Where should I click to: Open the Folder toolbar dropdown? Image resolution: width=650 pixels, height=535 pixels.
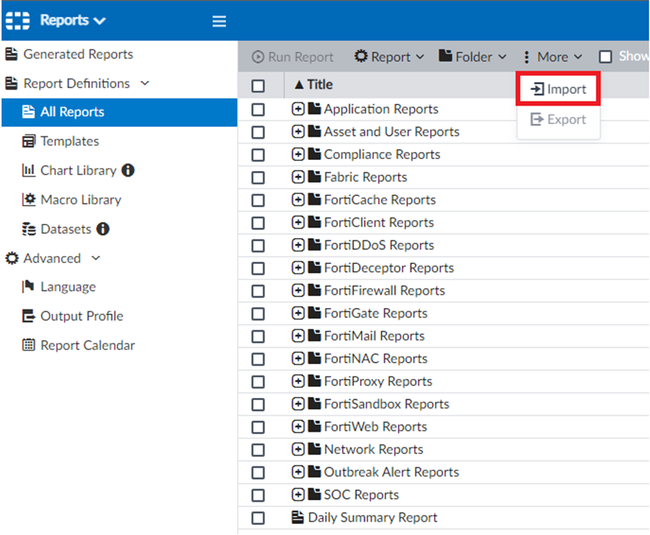[473, 57]
